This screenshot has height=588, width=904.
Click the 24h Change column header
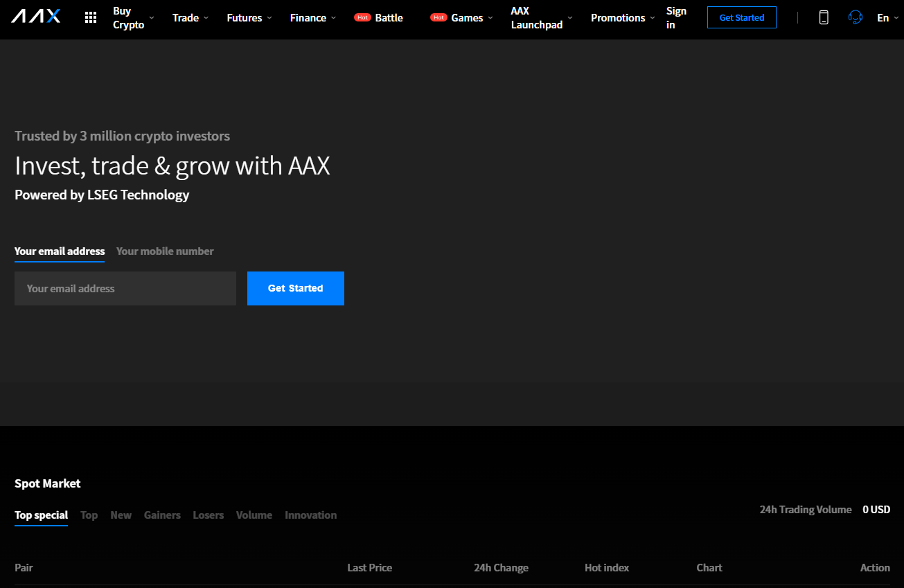click(x=501, y=568)
